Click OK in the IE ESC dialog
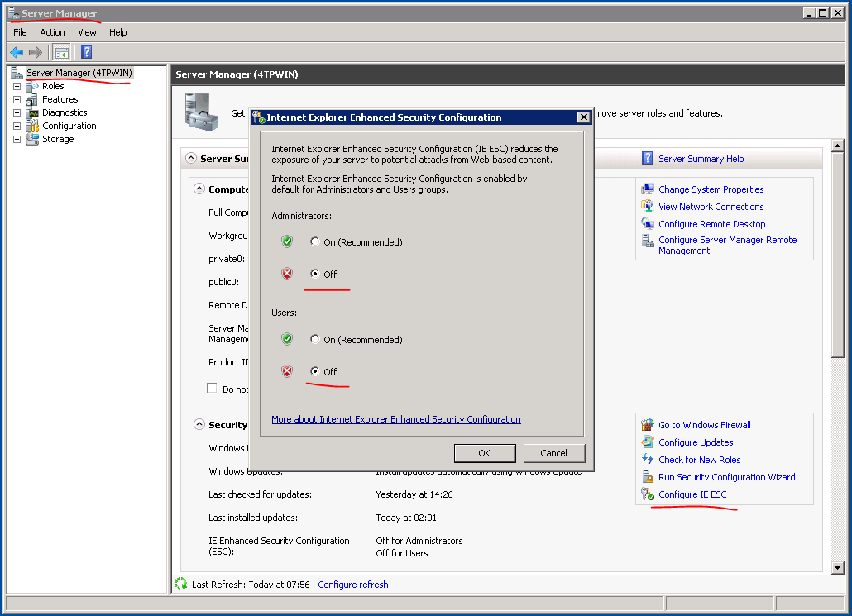Image resolution: width=852 pixels, height=616 pixels. pos(485,453)
